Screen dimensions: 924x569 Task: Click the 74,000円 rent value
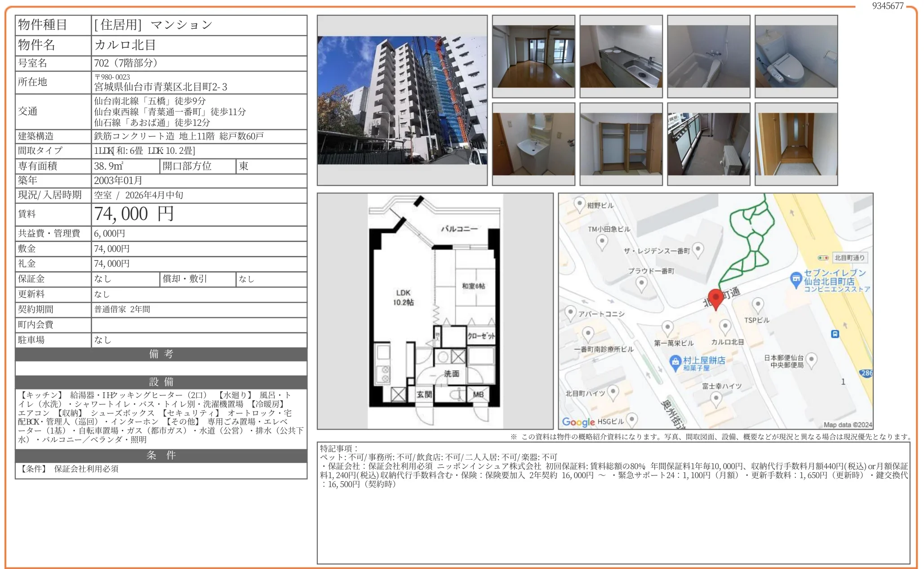(134, 214)
